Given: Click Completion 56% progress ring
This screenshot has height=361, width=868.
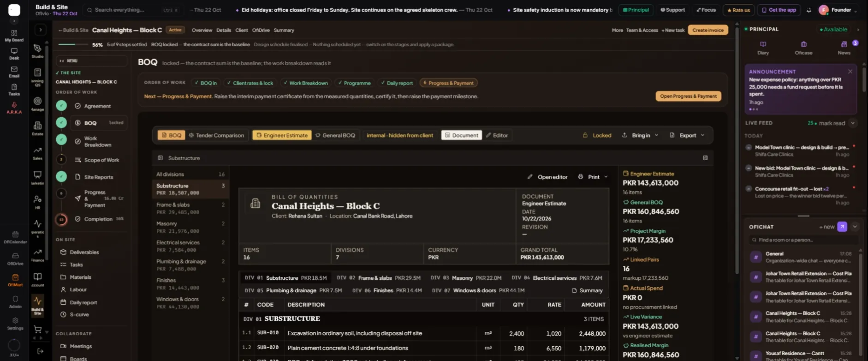Looking at the screenshot, I should tap(61, 219).
